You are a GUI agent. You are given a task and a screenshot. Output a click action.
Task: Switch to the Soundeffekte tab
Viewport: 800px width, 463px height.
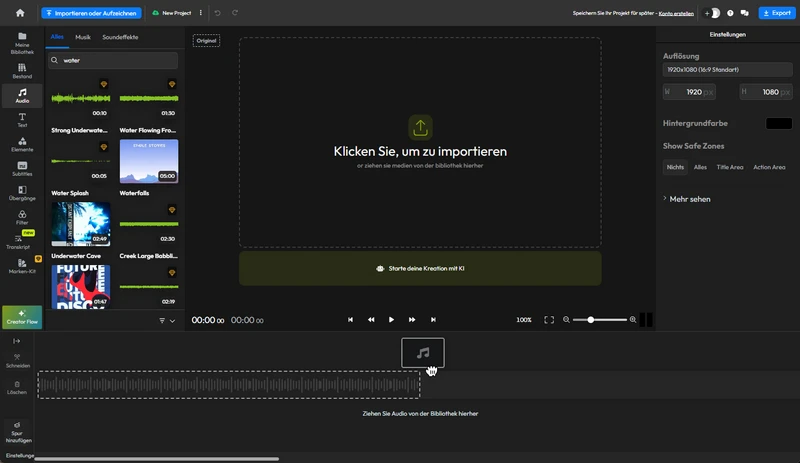point(120,37)
